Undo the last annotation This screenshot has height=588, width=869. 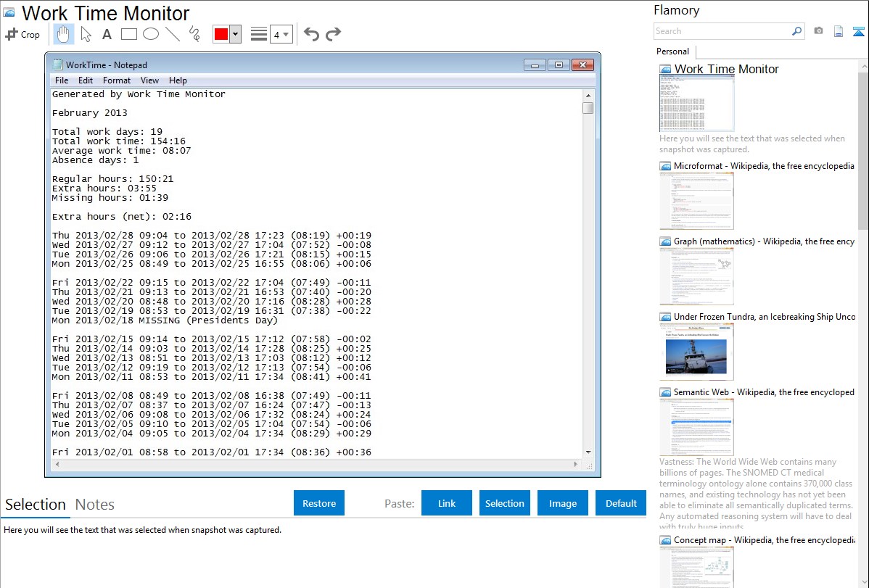(311, 34)
